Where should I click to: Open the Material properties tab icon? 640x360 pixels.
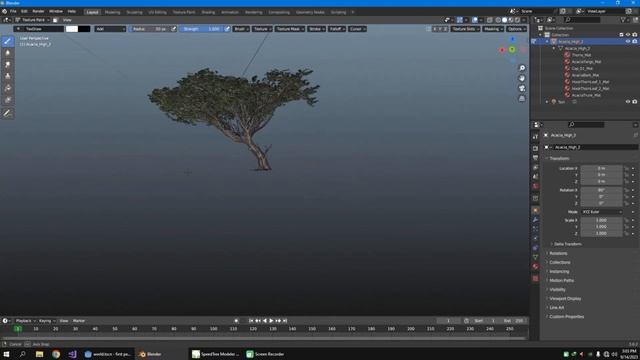coord(535,267)
